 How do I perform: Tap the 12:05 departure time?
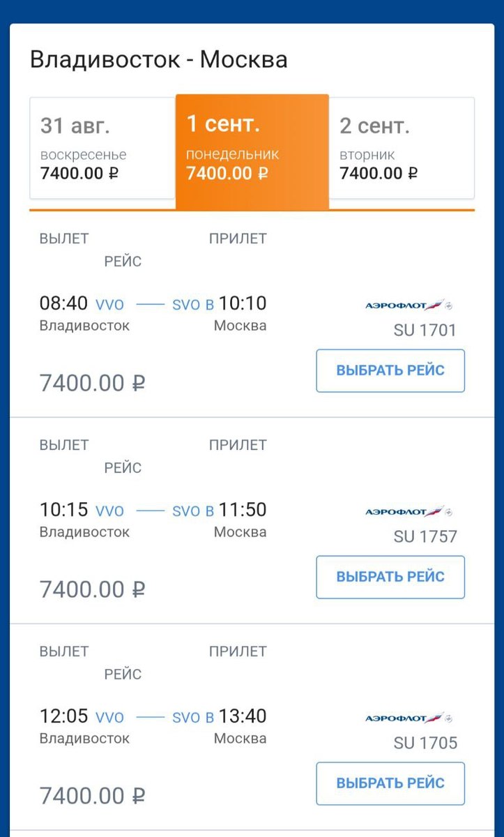pyautogui.click(x=63, y=716)
